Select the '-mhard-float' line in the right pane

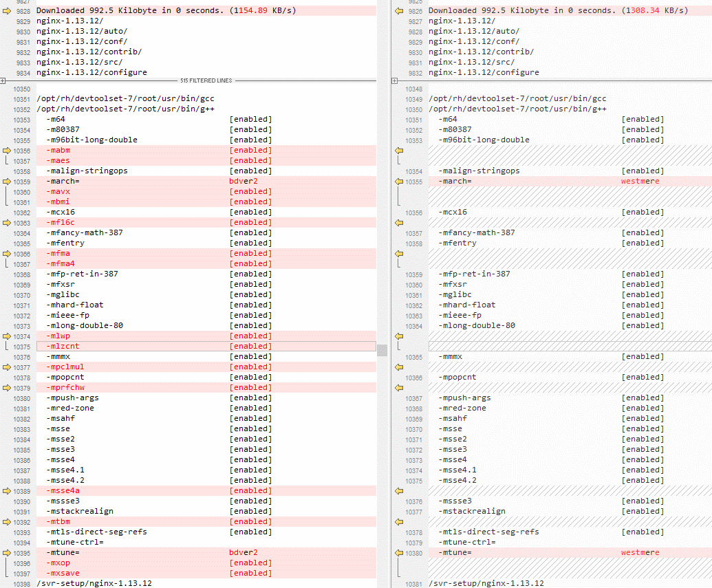click(570, 305)
